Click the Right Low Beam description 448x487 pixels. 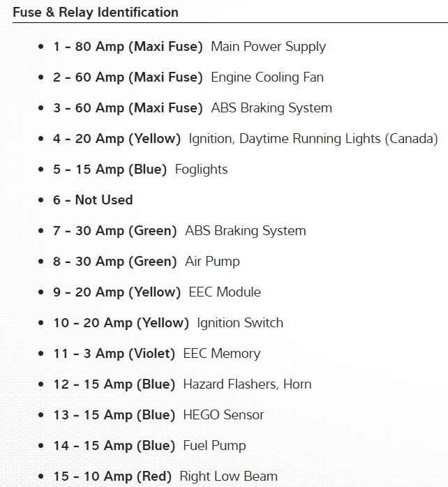(x=228, y=477)
